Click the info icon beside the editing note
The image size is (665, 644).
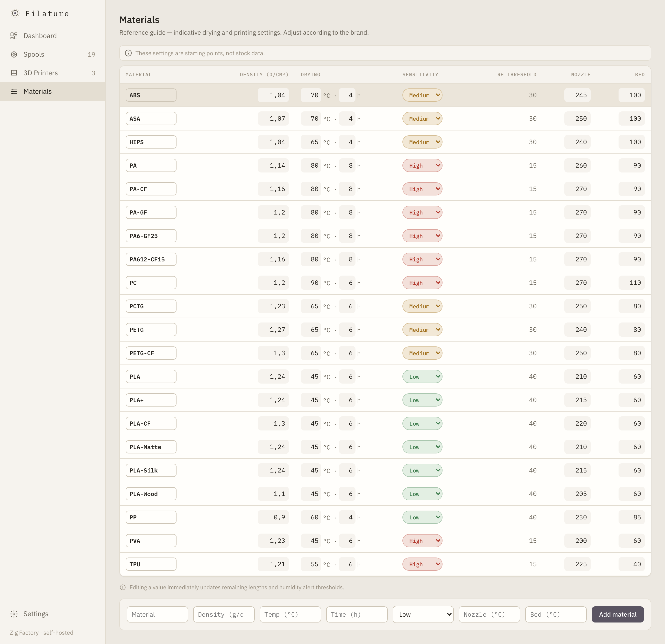click(x=123, y=587)
